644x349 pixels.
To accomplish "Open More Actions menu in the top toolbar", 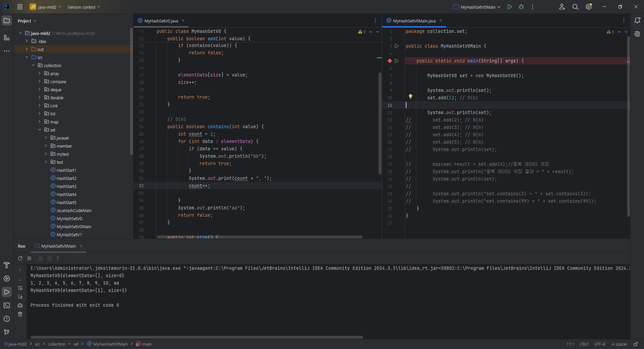I will 533,7.
